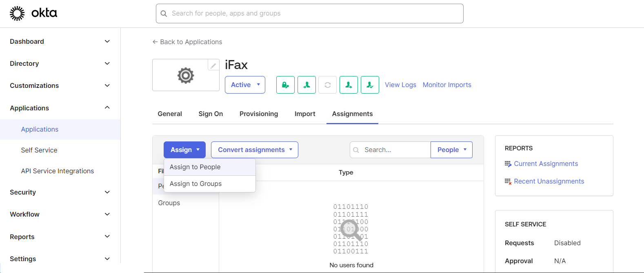Screen dimensions: 644x273
Task: Click the magnifier icon in assignments search
Action: pos(356,150)
